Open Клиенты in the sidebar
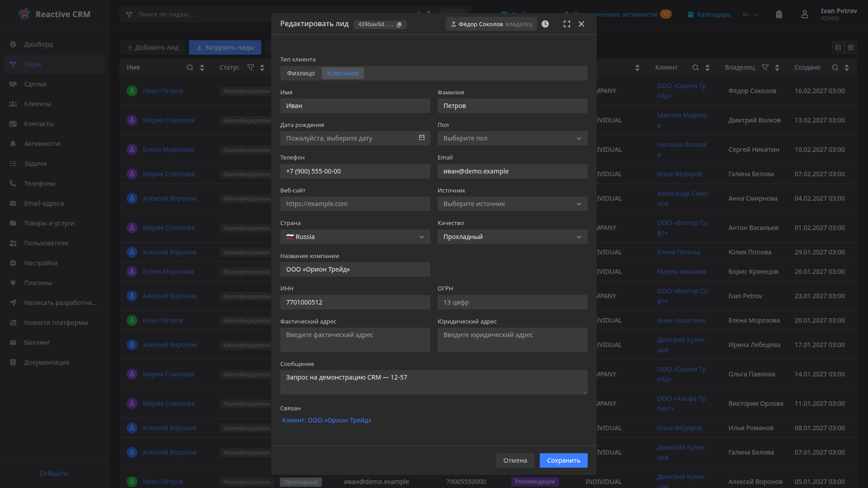 [54, 104]
